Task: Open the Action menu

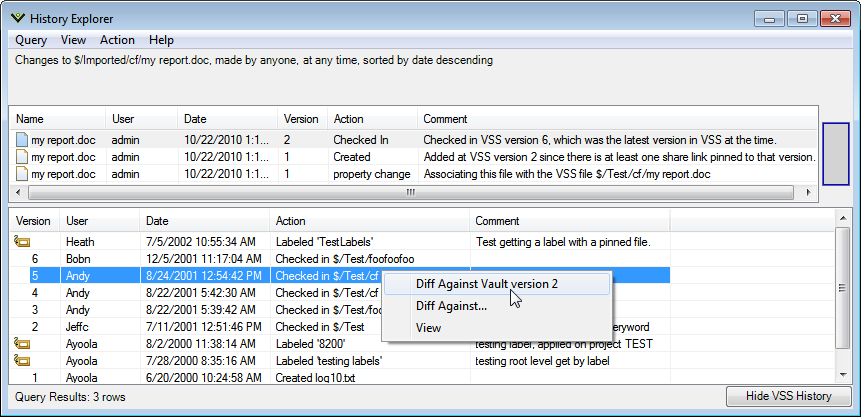Action: 117,40
